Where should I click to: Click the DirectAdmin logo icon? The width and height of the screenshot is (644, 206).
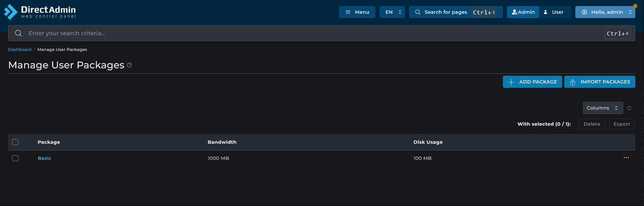[11, 12]
